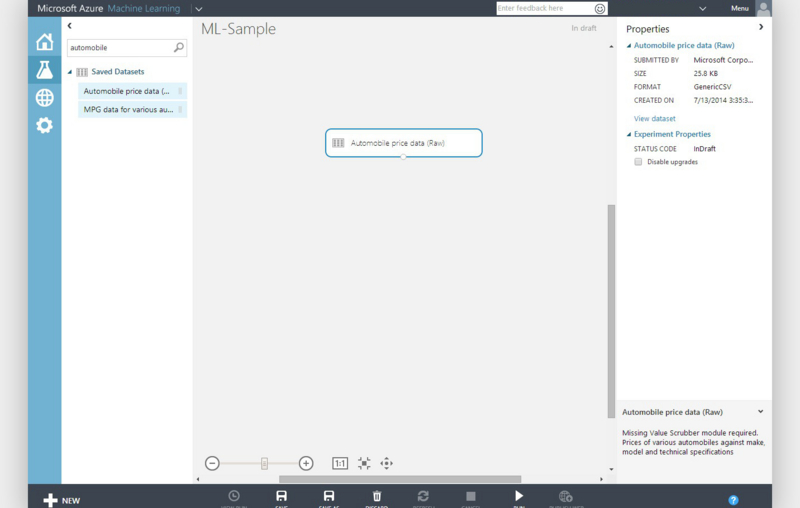Viewport: 800px width, 508px height.
Task: Click the Saved Datasets grid icon
Action: point(82,72)
